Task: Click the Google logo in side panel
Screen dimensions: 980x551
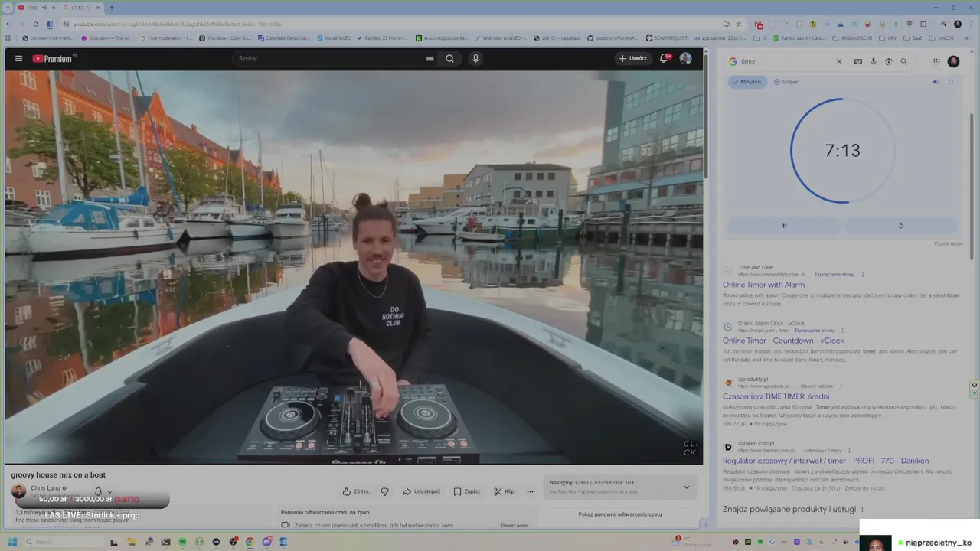Action: (x=733, y=61)
